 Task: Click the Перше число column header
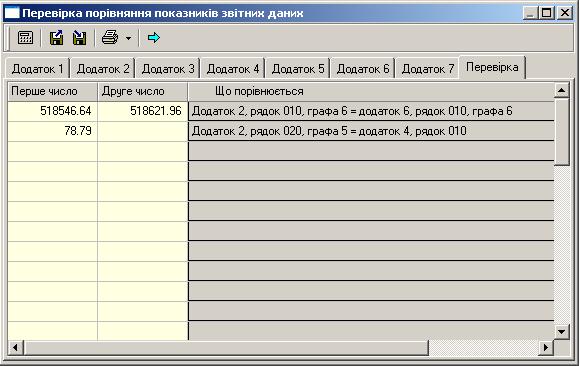click(x=53, y=91)
